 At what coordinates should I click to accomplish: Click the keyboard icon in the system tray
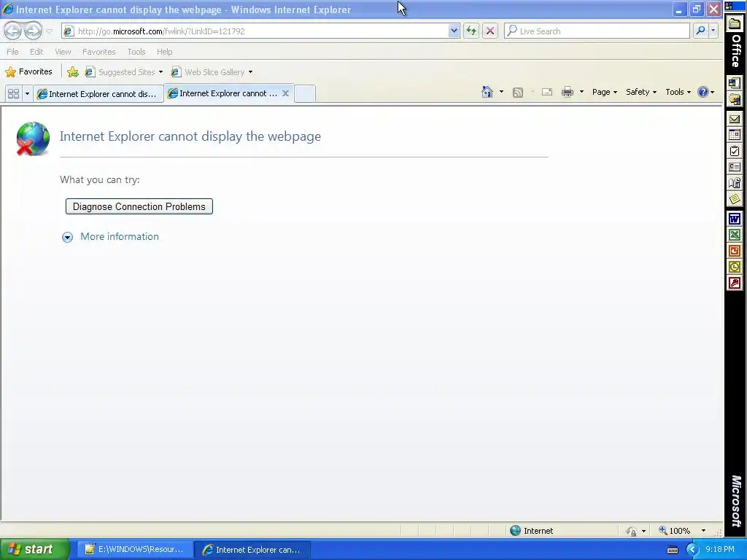(672, 550)
